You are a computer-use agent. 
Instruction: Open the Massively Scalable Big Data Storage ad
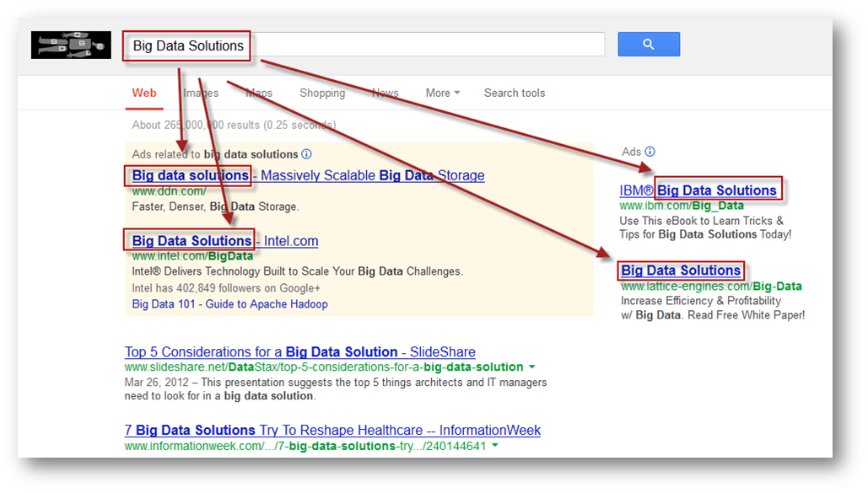309,175
